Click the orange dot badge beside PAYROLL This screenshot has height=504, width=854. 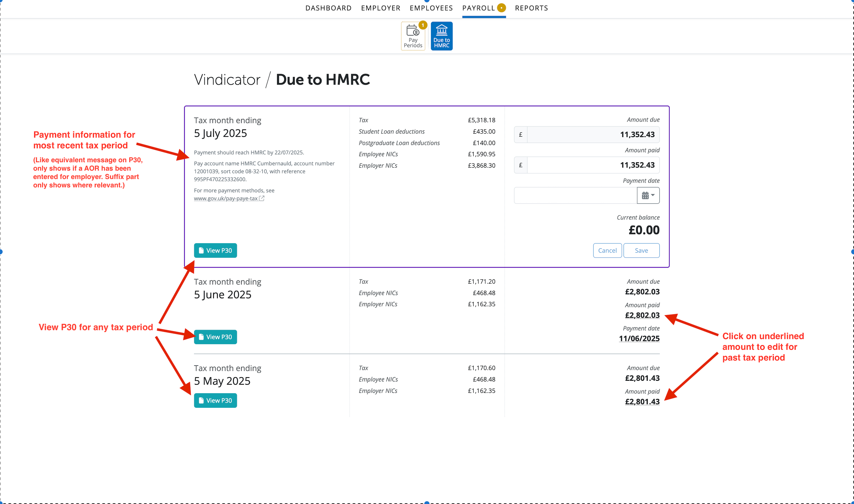pos(501,8)
